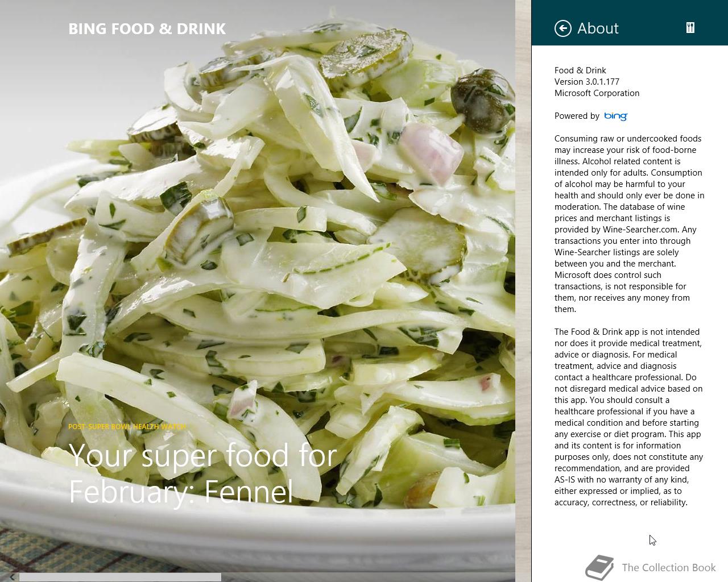This screenshot has height=582, width=728.
Task: Click the horizontal scrollbar thumb at bottom
Action: click(x=120, y=577)
